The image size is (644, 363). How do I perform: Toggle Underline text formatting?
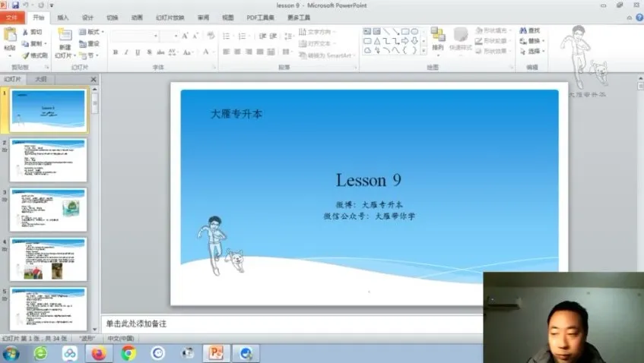tap(138, 52)
